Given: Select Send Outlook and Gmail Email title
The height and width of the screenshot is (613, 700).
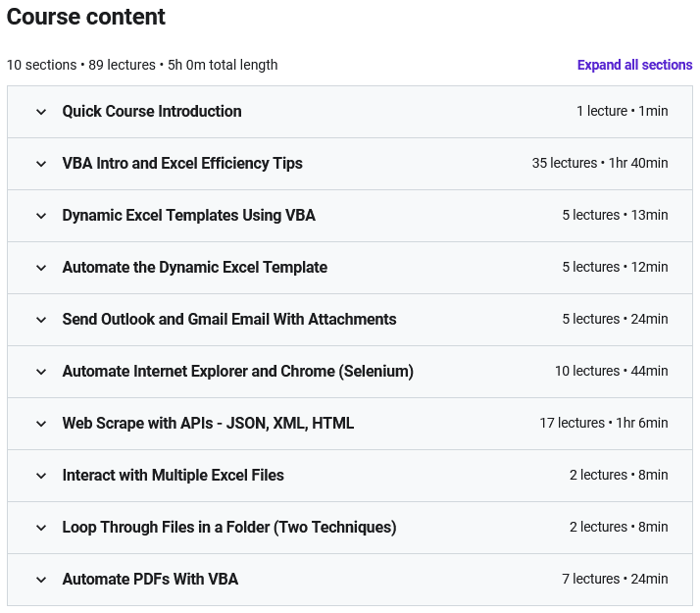Looking at the screenshot, I should 229,319.
